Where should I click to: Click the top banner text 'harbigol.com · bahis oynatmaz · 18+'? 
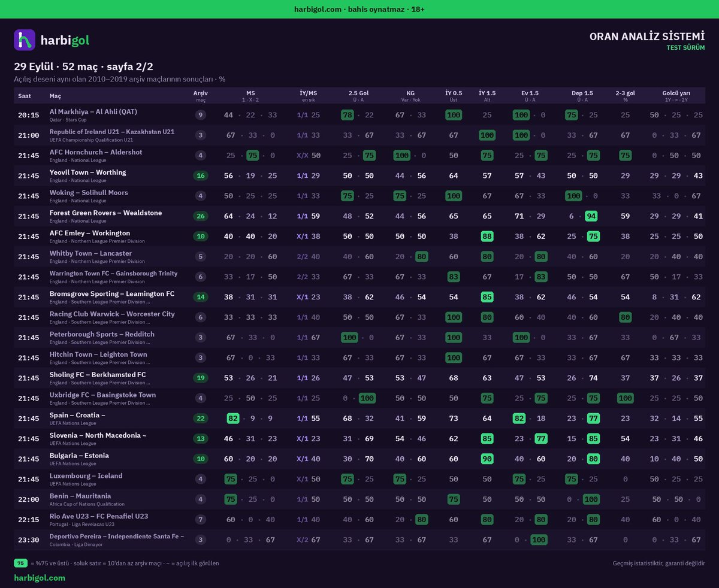[359, 9]
